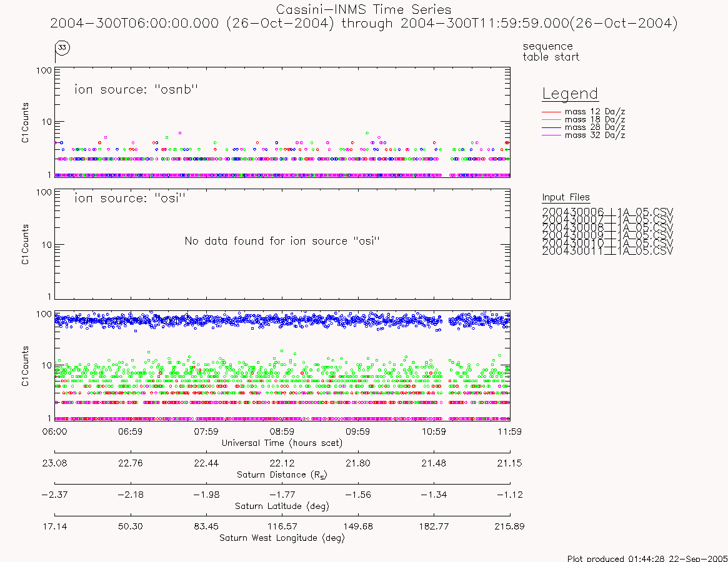
Task: Click the 116.57 Saturn West Longitude value
Action: point(282,526)
